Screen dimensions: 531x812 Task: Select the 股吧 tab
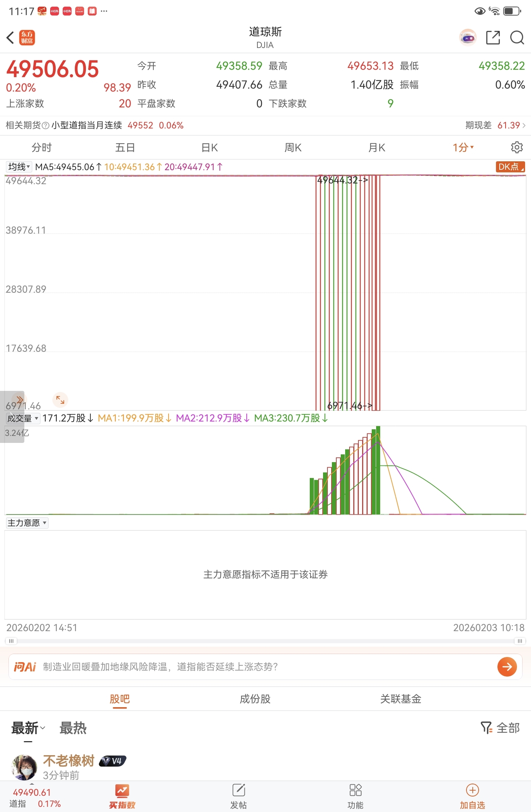coord(119,699)
